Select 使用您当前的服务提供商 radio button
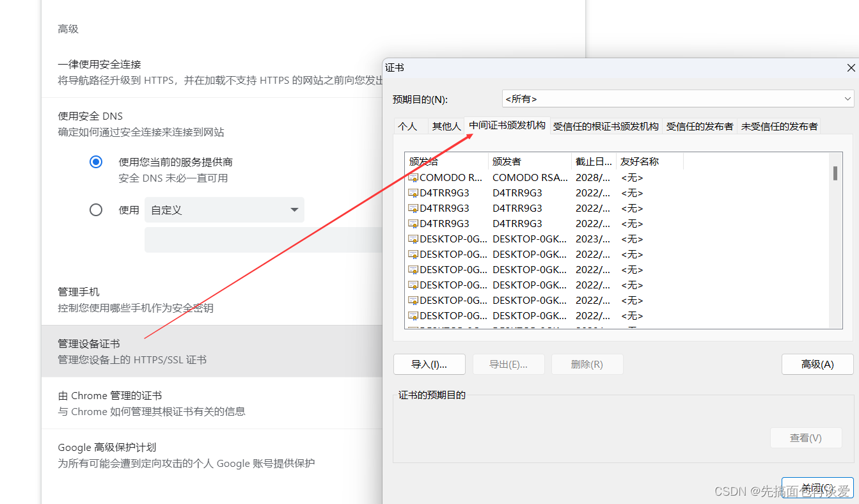Image resolution: width=859 pixels, height=504 pixels. pos(96,162)
